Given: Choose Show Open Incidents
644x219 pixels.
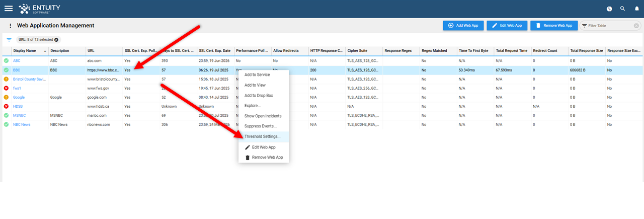Looking at the screenshot, I should 264,116.
